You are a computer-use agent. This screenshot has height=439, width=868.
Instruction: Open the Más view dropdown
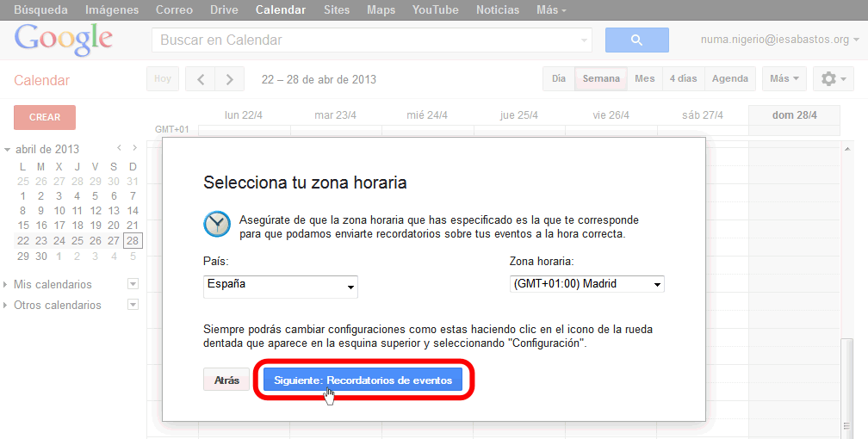coord(784,78)
